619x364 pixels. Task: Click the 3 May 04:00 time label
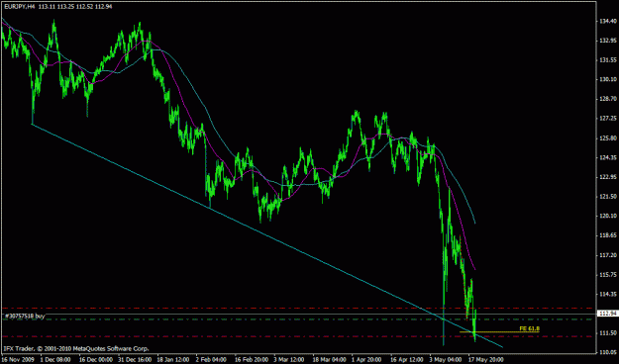tap(446, 360)
